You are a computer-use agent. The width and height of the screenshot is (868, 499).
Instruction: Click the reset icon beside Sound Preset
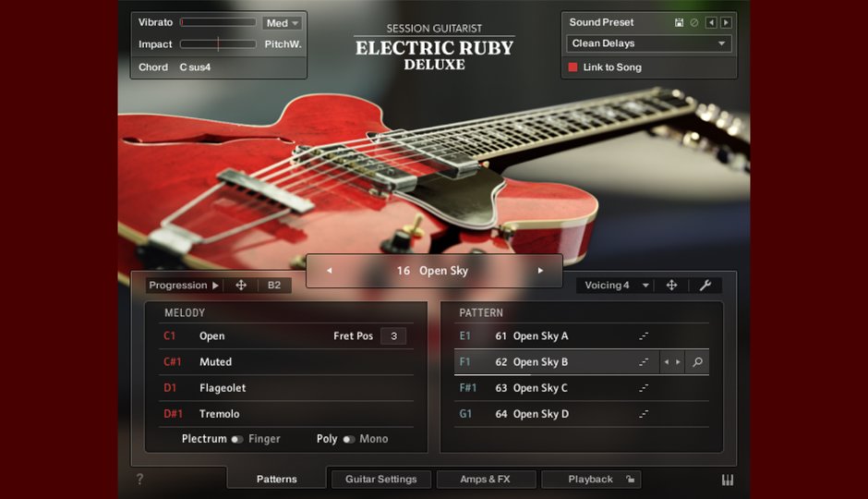tap(694, 23)
